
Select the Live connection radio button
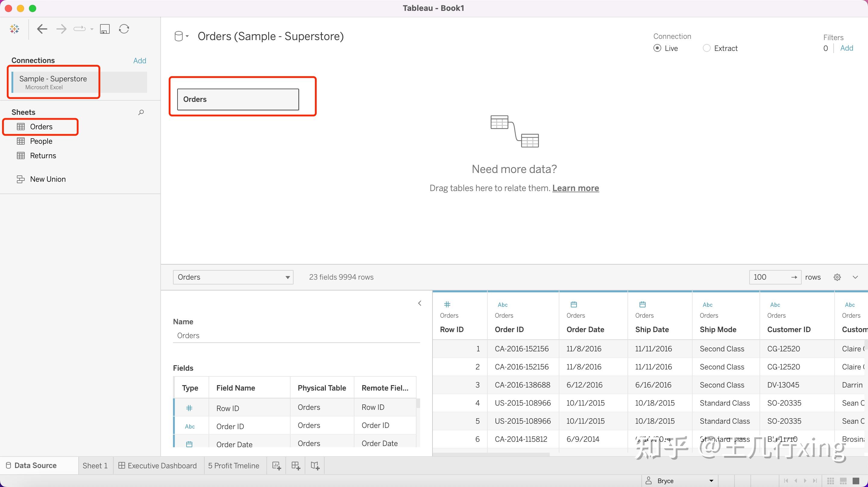tap(657, 48)
